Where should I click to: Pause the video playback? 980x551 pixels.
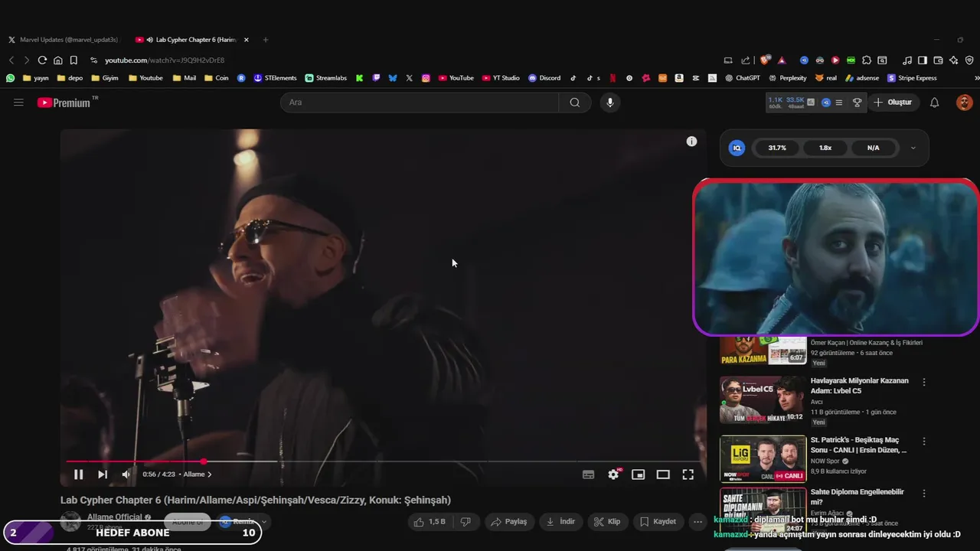(78, 474)
